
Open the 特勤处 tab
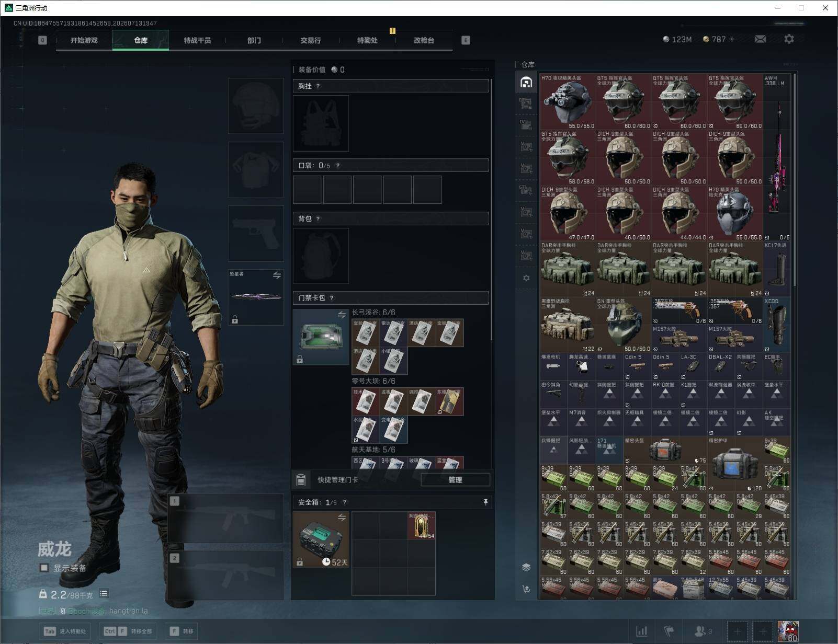coord(367,40)
